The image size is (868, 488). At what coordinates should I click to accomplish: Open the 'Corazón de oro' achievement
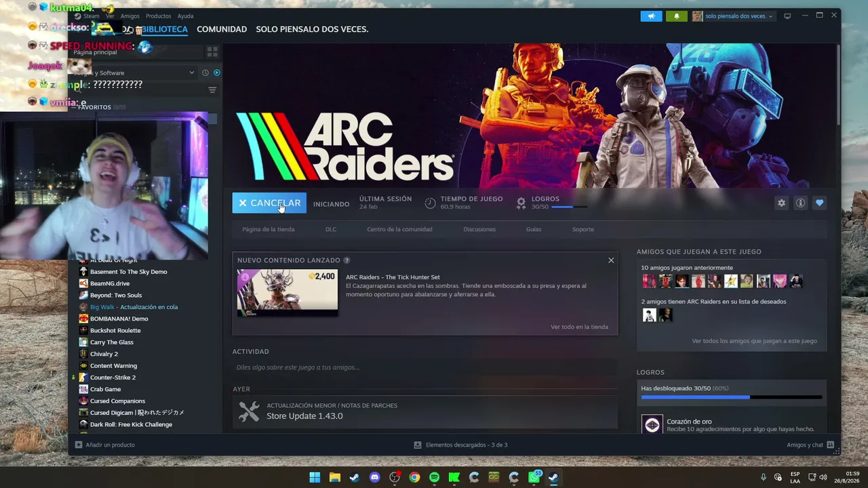(731, 424)
